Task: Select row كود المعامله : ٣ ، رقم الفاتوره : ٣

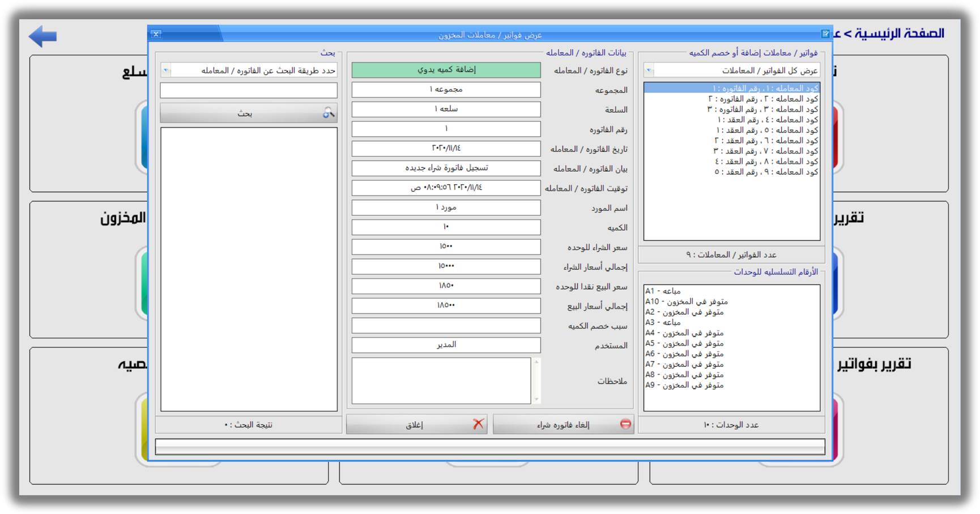Action: pos(732,109)
